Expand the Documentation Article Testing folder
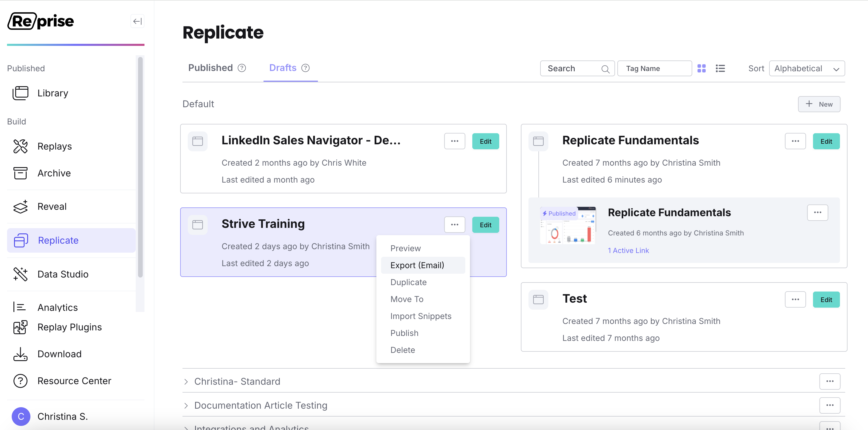The height and width of the screenshot is (430, 868). coord(186,405)
